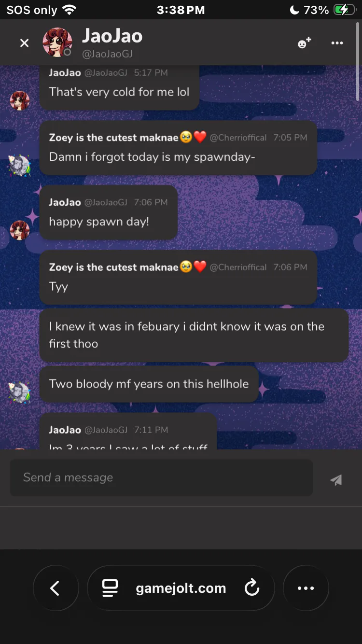The image size is (362, 644).
Task: Tap the battery indicator in status bar
Action: coord(344,10)
